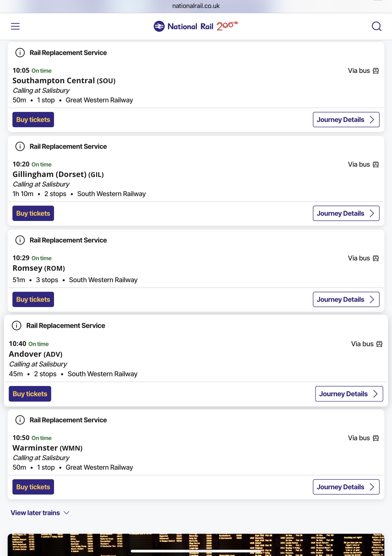The image size is (392, 556).
Task: Tap info icon on Gillingham (Dorset) service
Action: click(20, 146)
